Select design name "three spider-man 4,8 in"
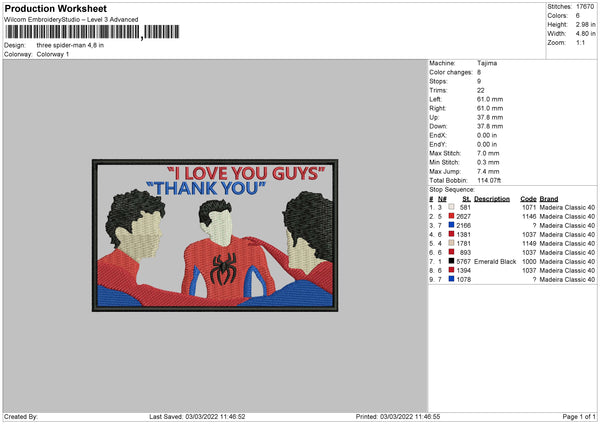Screen dimensions: 600x424 70,45
